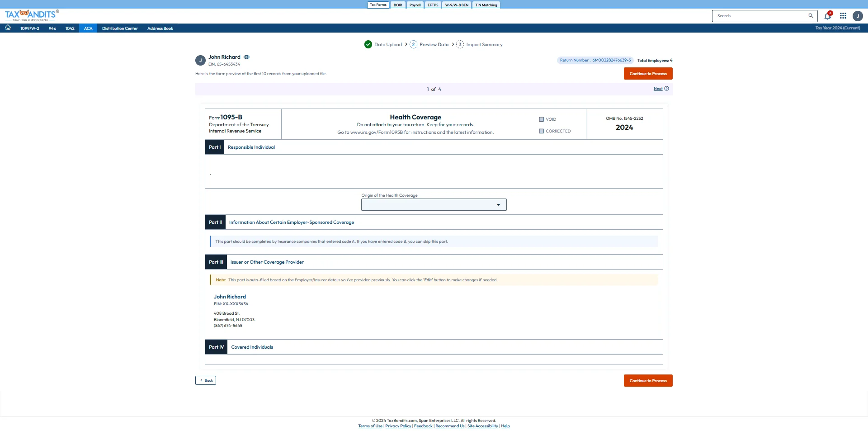This screenshot has width=868, height=431.
Task: Check the VOID checkbox
Action: [x=541, y=119]
